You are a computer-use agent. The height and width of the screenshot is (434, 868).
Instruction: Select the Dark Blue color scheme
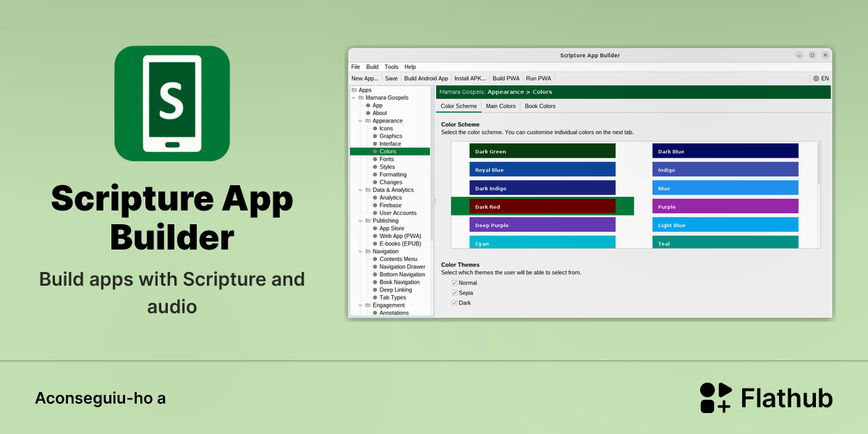click(x=726, y=151)
